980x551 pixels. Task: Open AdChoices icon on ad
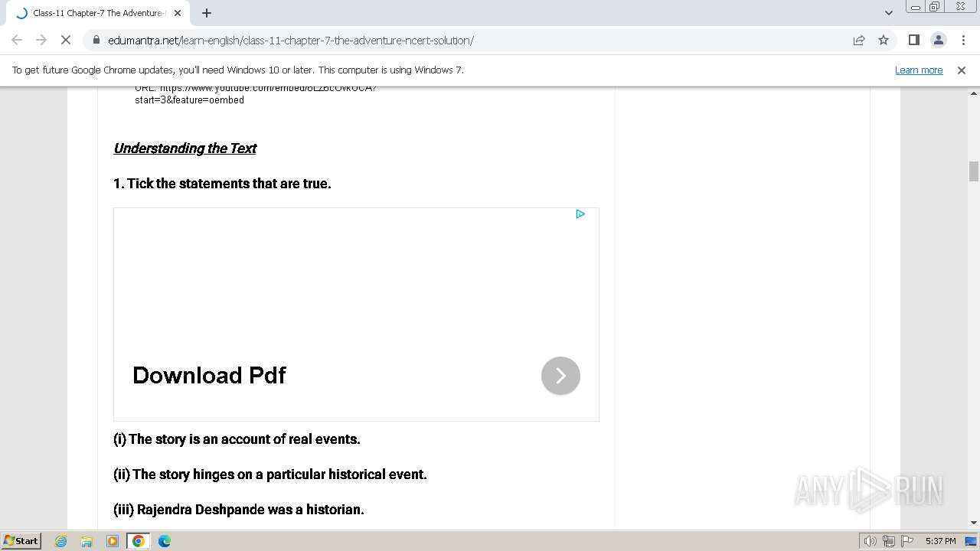pyautogui.click(x=580, y=214)
